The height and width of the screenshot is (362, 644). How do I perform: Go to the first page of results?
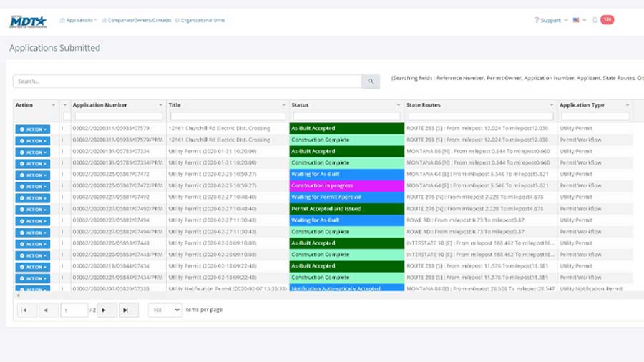[23, 310]
